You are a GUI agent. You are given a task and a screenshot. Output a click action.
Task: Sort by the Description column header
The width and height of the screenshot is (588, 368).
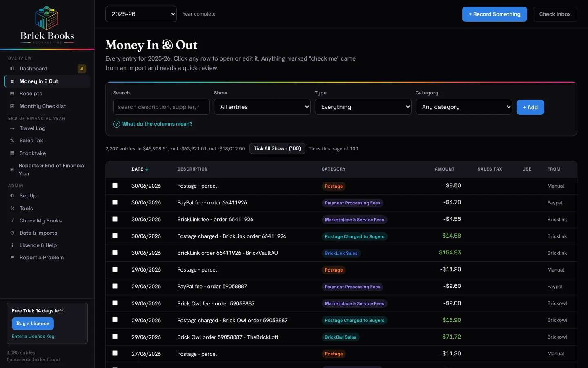(192, 169)
